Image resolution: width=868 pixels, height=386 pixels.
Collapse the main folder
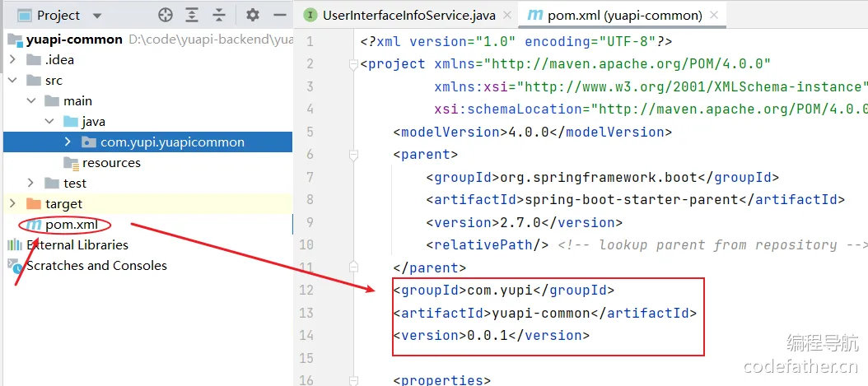click(31, 100)
